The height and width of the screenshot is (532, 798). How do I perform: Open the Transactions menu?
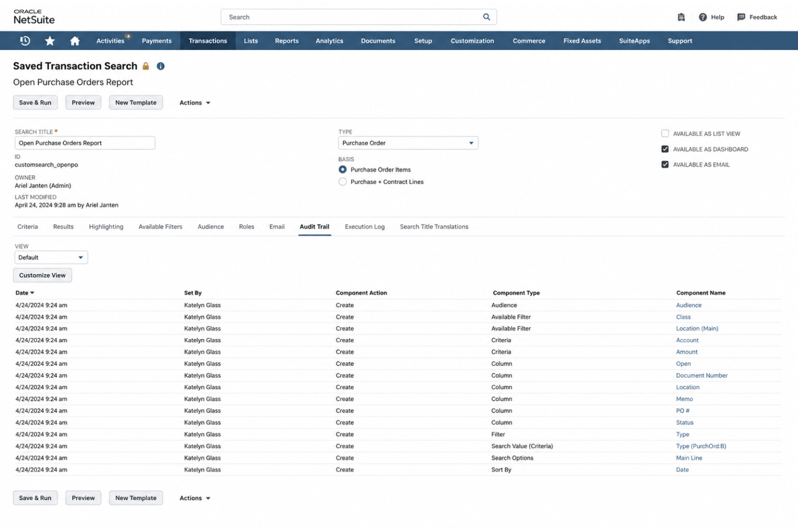coord(208,40)
